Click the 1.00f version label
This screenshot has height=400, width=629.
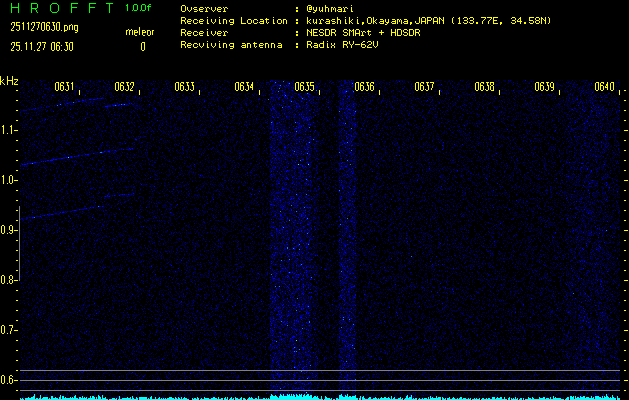coord(139,8)
